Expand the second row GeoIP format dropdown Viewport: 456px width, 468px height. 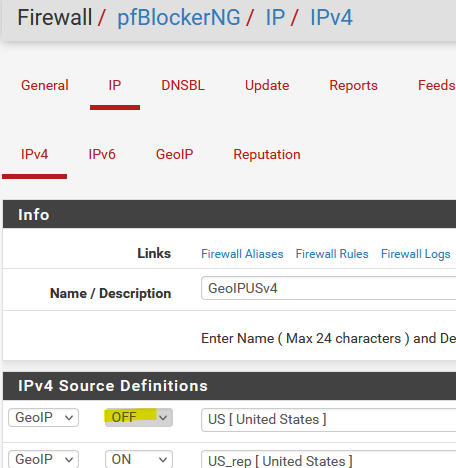click(43, 459)
